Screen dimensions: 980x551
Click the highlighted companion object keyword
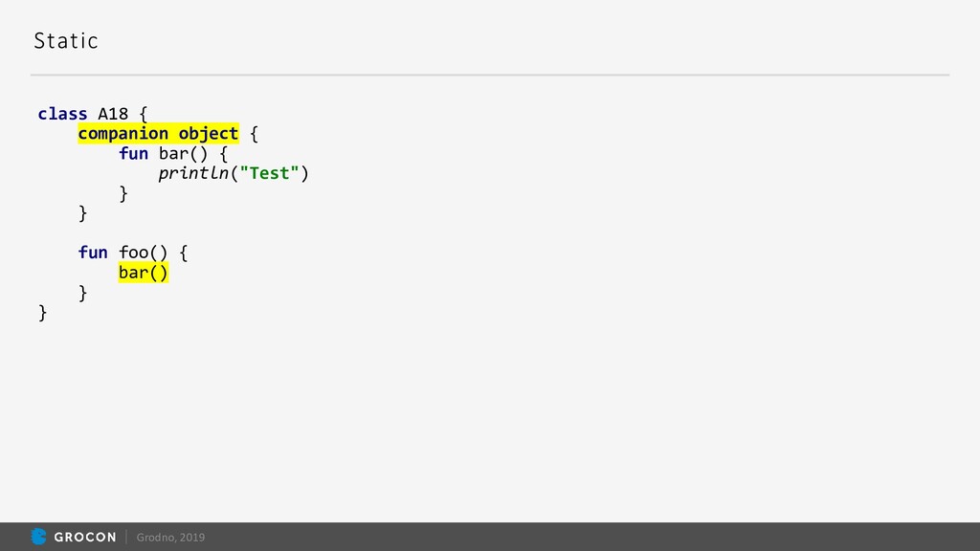[x=158, y=134]
